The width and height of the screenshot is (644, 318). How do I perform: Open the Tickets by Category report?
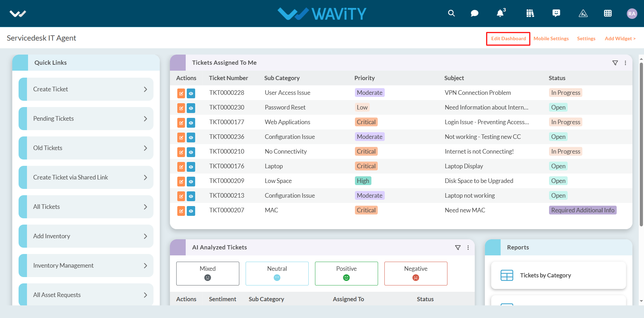pos(559,275)
